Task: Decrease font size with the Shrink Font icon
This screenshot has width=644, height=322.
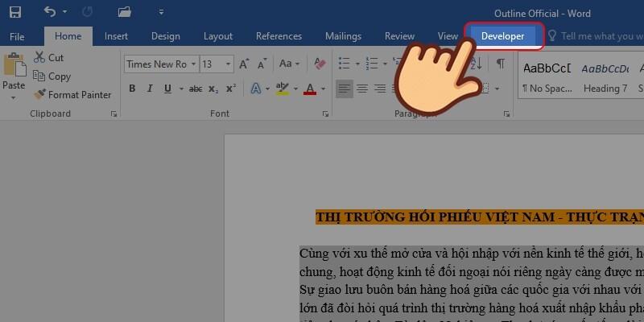Action: pyautogui.click(x=262, y=64)
